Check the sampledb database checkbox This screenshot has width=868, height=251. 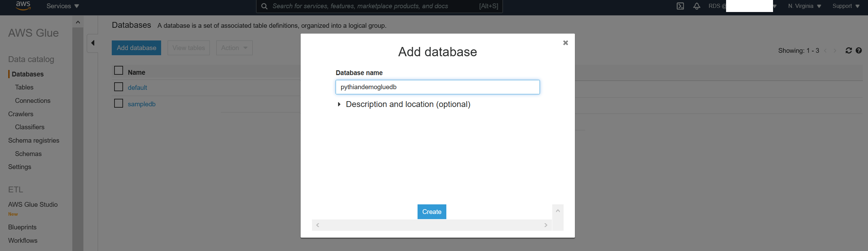pyautogui.click(x=119, y=104)
